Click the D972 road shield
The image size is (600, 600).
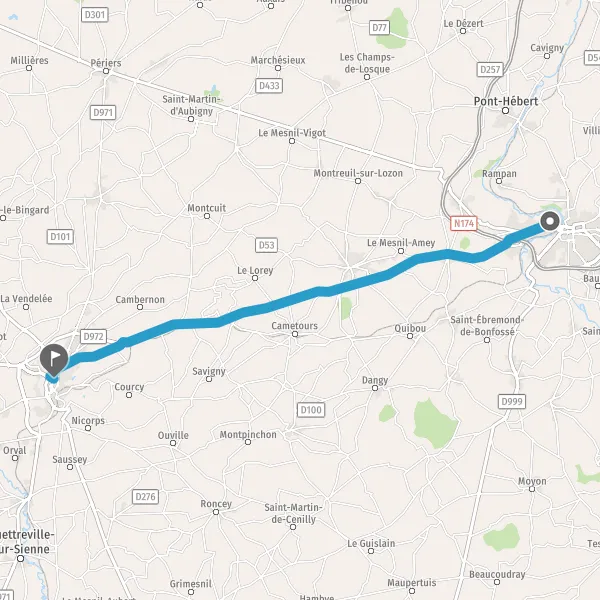click(x=93, y=337)
